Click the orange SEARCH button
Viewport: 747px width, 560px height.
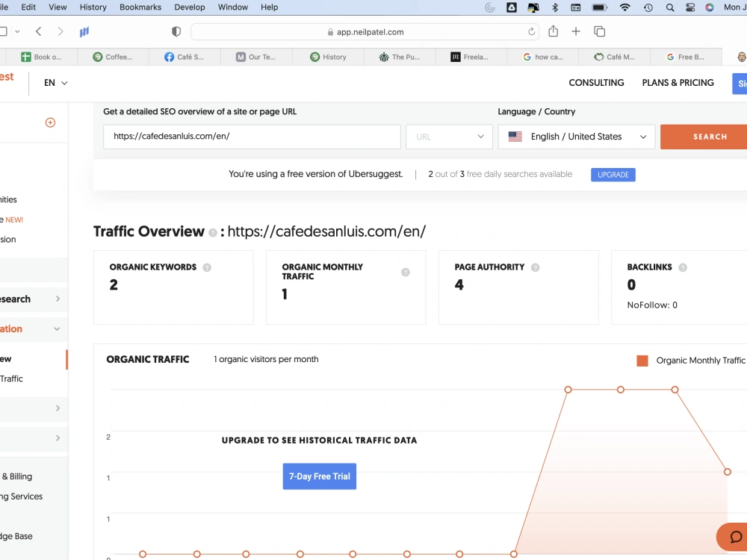(x=704, y=137)
